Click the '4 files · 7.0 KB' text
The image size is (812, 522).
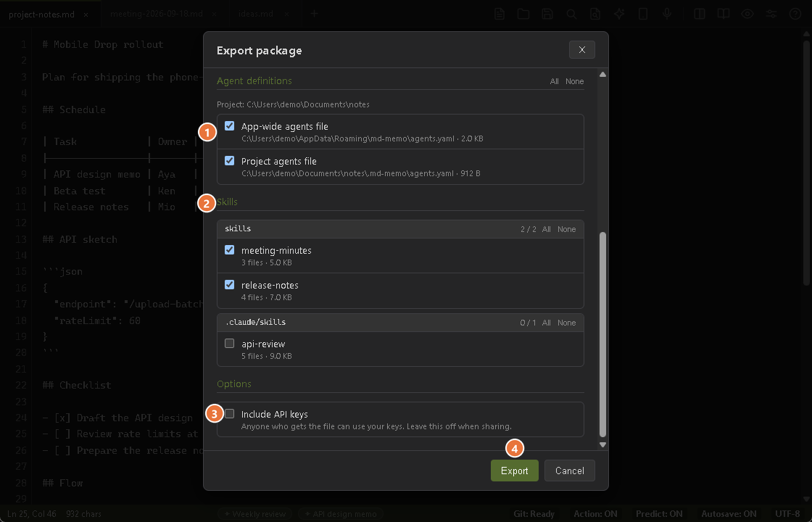click(267, 297)
